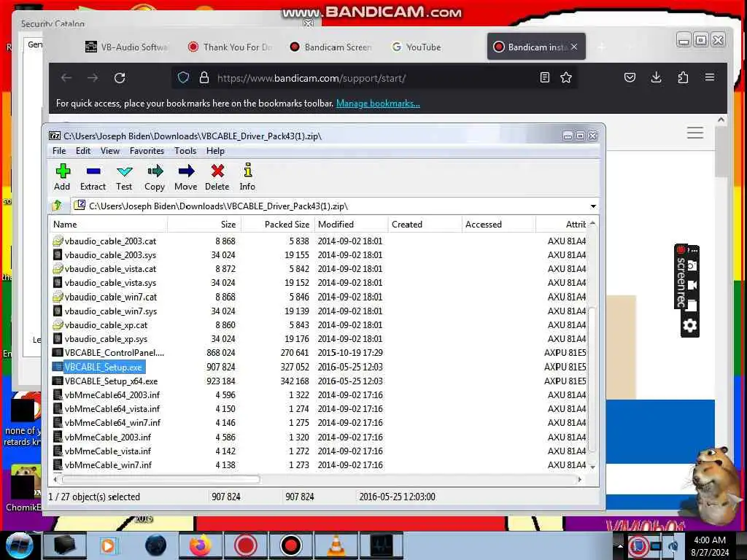Image resolution: width=747 pixels, height=560 pixels.
Task: Bookmark this page with the star icon
Action: tap(566, 77)
